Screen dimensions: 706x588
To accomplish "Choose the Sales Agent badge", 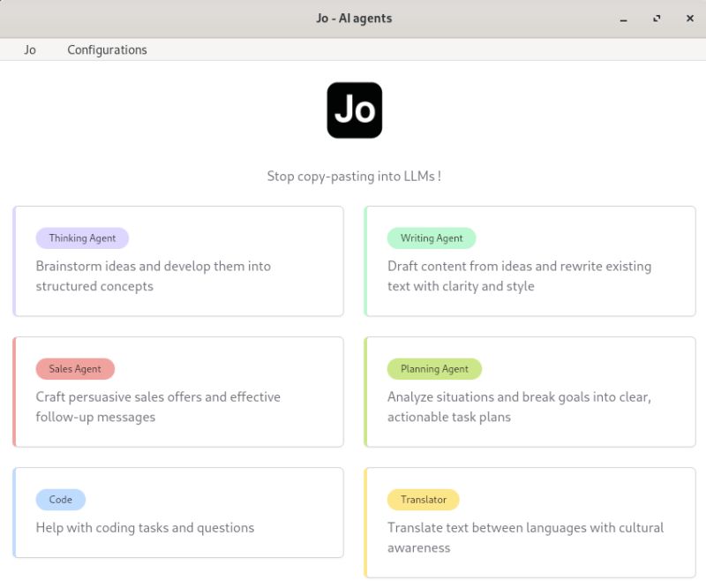I will (75, 368).
